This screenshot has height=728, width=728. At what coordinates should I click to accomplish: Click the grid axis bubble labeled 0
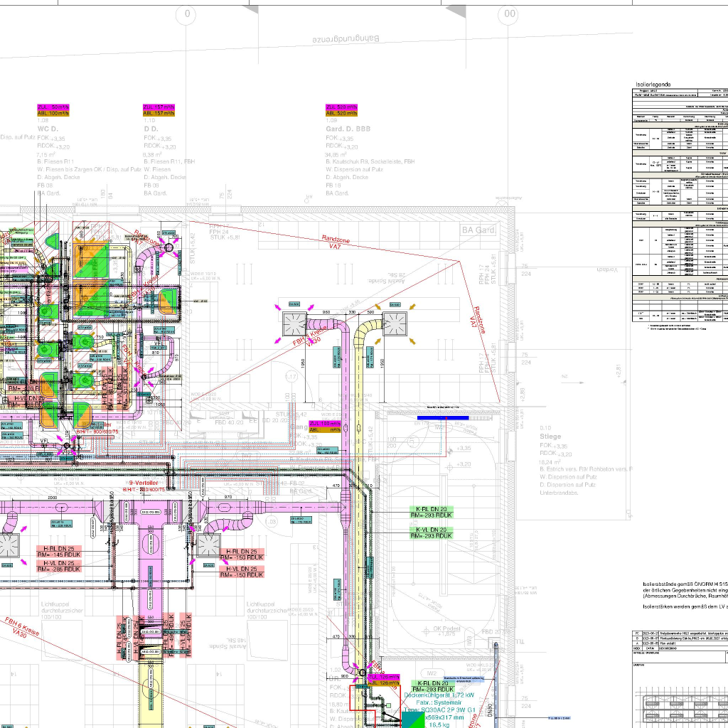[x=187, y=14]
